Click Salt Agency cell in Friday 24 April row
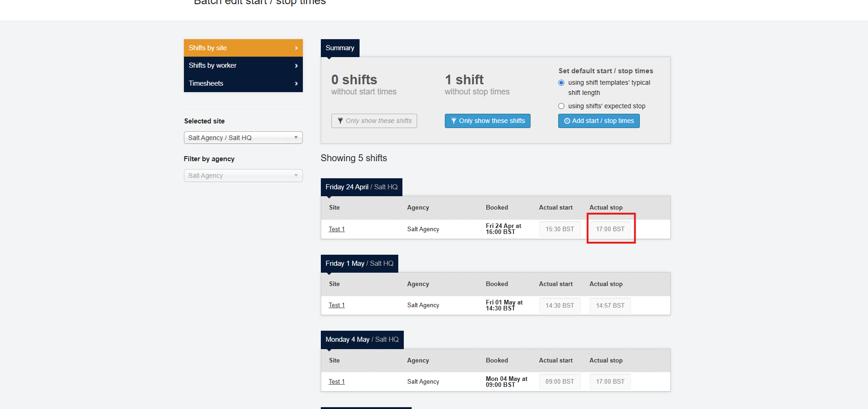Screen dimensions: 868x409 423,229
